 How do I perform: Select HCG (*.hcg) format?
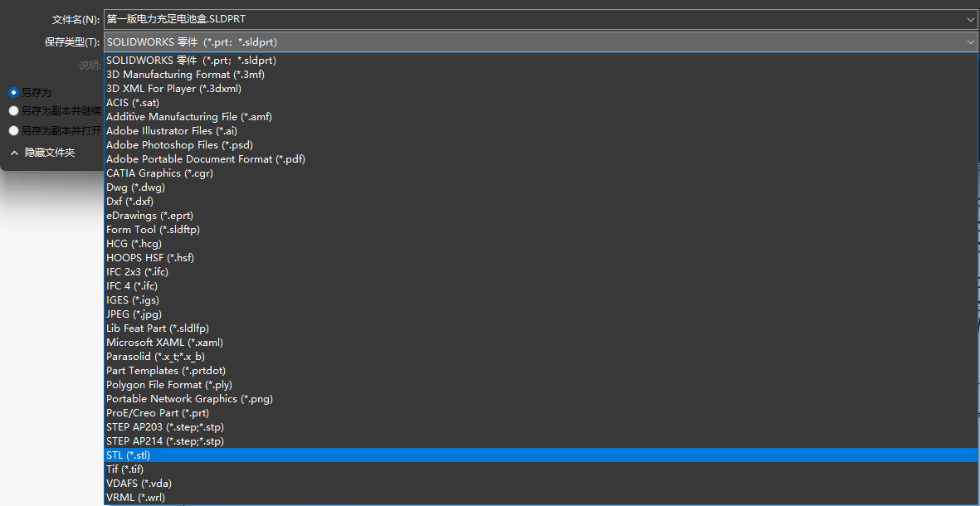point(541,244)
